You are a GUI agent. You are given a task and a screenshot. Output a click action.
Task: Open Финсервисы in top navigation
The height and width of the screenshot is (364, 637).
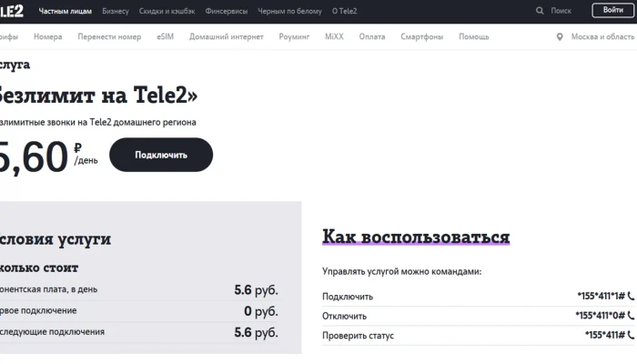coord(227,11)
